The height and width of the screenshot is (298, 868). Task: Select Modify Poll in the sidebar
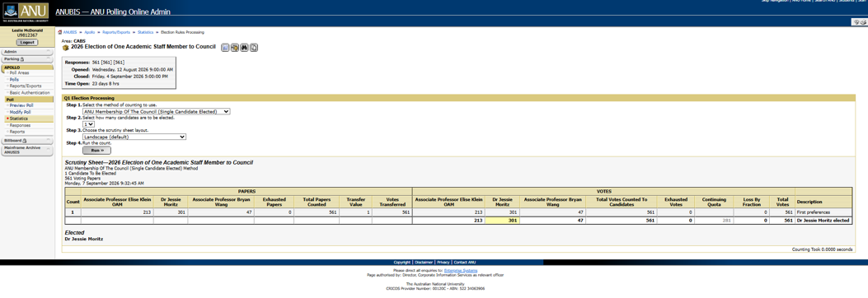[x=21, y=112]
